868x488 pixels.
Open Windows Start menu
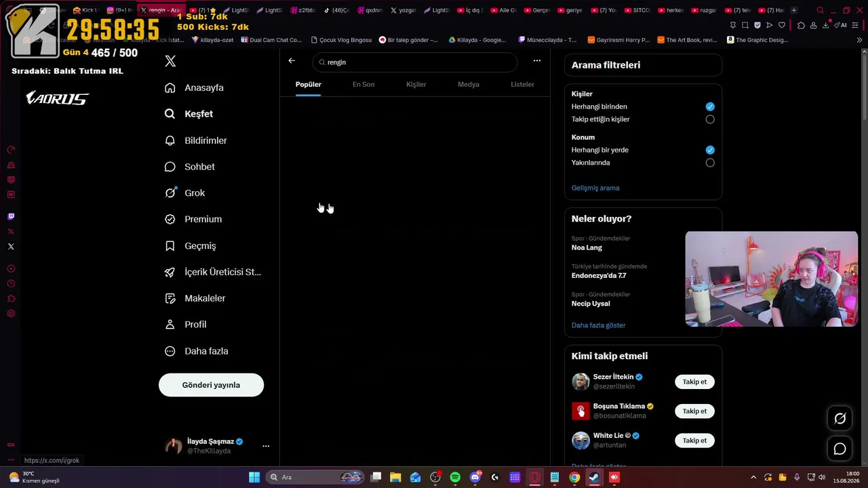coord(254,477)
